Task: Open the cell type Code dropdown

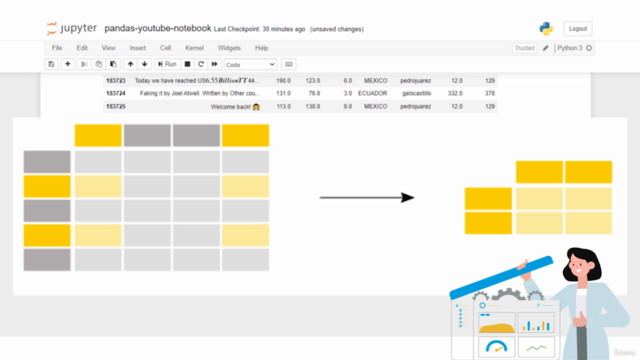Action: pyautogui.click(x=250, y=64)
